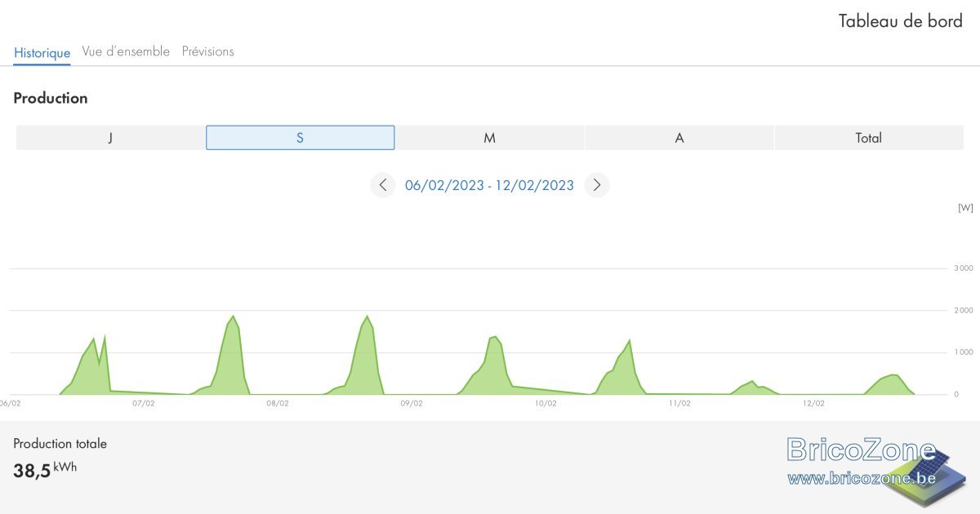Go to the previous week using left arrow
The height and width of the screenshot is (514, 980).
pos(383,185)
